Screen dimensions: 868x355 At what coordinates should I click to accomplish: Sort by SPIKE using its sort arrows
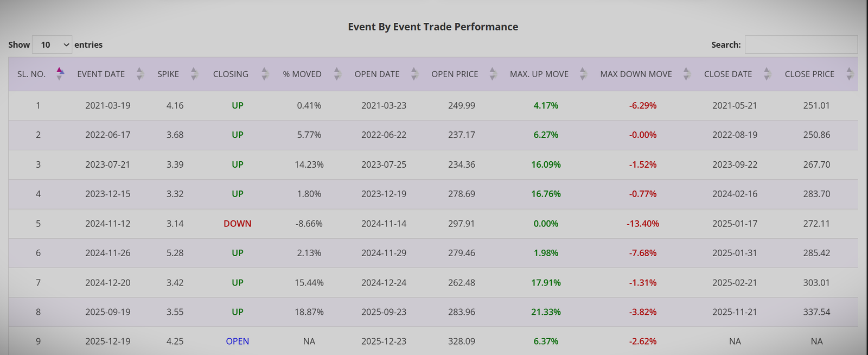click(x=194, y=74)
